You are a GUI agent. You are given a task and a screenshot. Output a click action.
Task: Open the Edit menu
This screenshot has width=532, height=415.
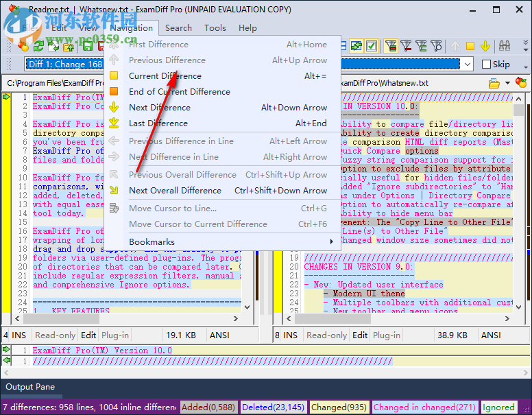(59, 28)
